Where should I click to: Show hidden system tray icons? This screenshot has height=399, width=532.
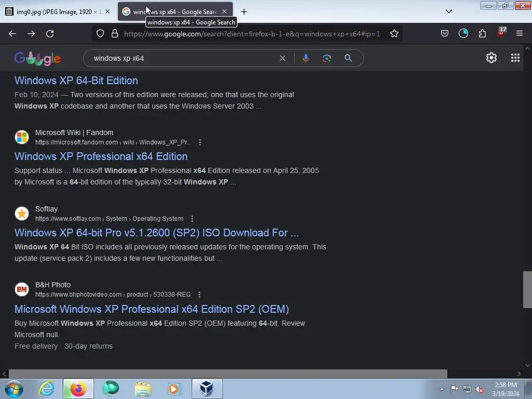442,389
